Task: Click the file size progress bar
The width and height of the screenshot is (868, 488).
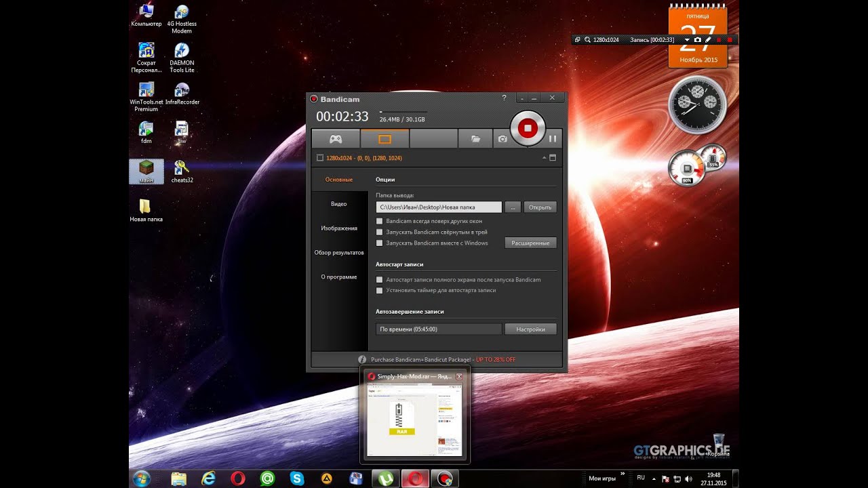Action: [x=403, y=112]
